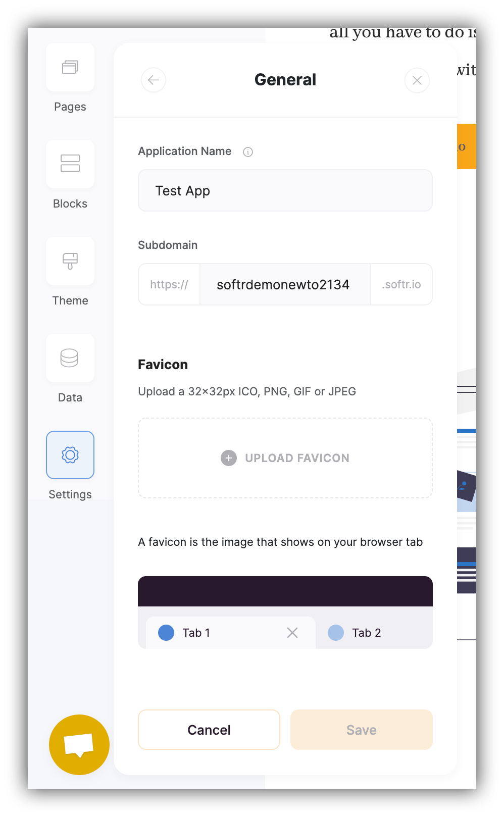
Task: Select the Settings gear icon
Action: click(x=70, y=455)
